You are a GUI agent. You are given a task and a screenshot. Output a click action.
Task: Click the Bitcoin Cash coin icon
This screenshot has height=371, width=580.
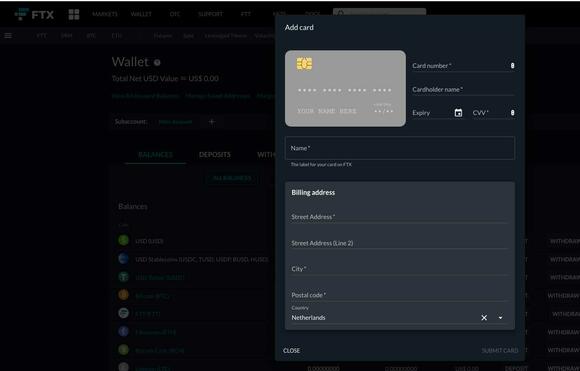124,349
